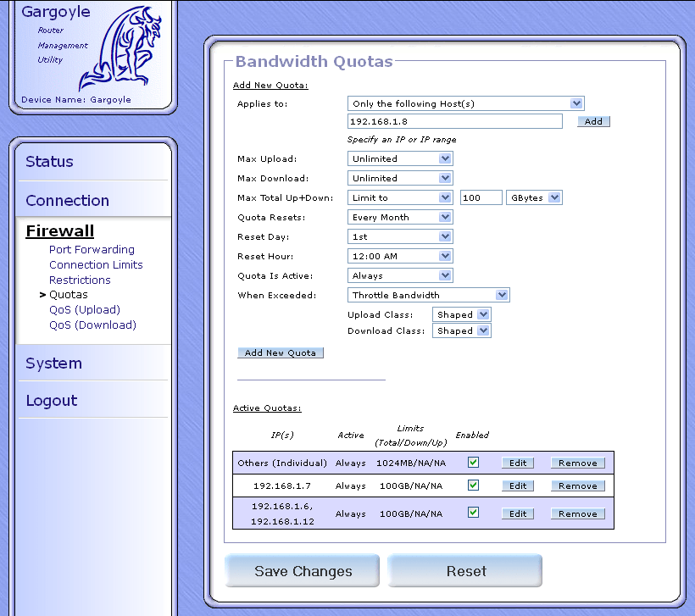This screenshot has width=695, height=616.
Task: Switch to the Status section
Action: 48,162
